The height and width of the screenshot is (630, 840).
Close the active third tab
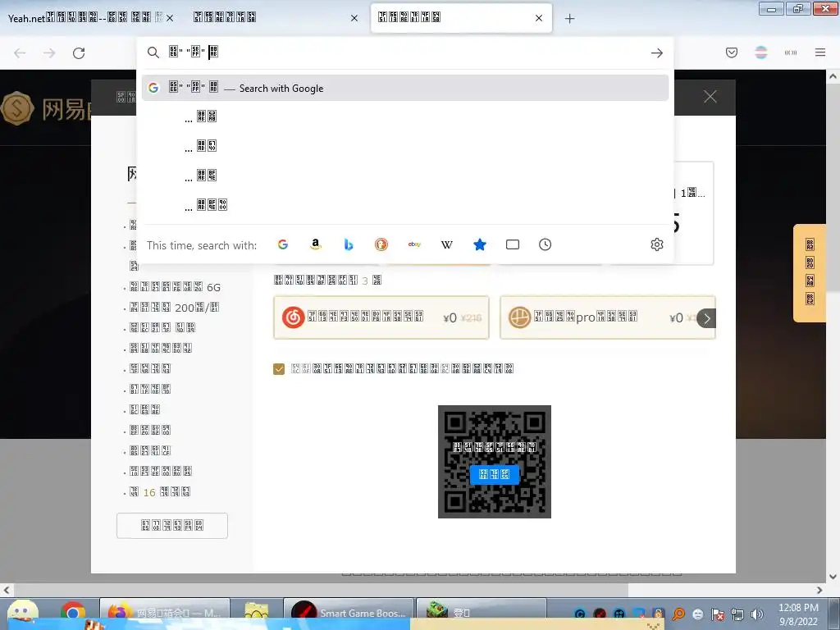click(539, 18)
